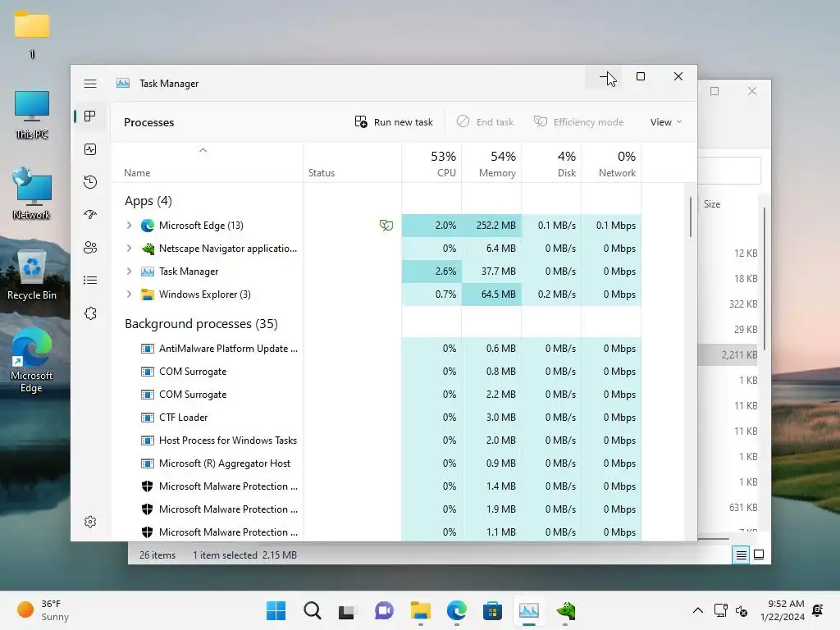Click the muted volume icon in system tray
The image size is (840, 630).
coord(742,610)
